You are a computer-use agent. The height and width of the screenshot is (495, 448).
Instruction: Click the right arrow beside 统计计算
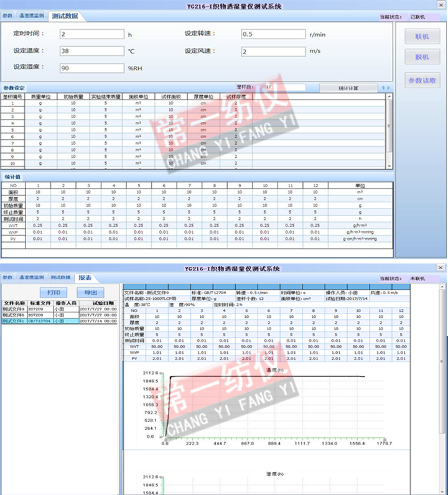[x=390, y=88]
